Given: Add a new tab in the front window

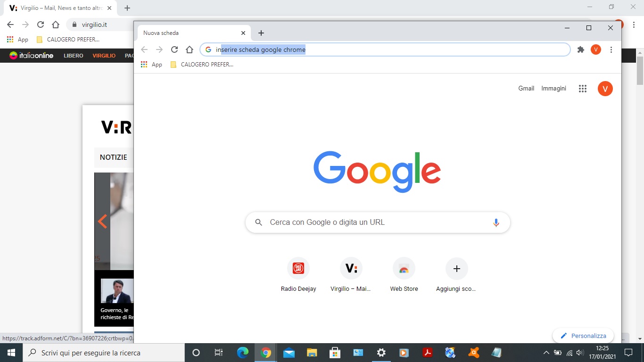Looking at the screenshot, I should point(261,33).
